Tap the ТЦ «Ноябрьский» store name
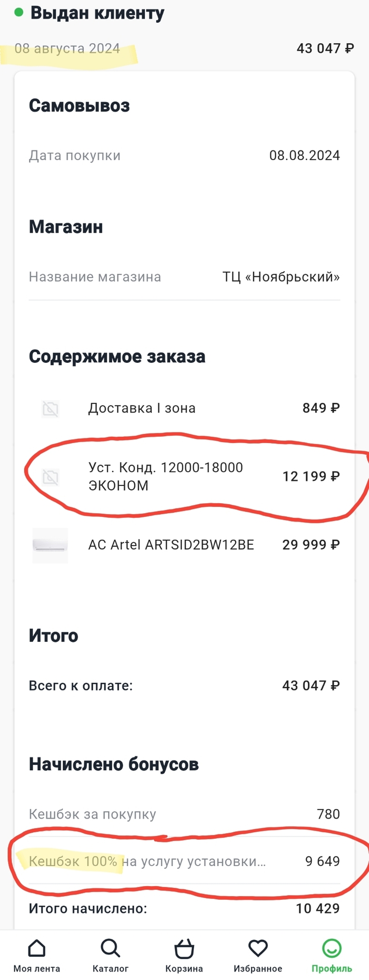The width and height of the screenshot is (369, 980). [281, 277]
